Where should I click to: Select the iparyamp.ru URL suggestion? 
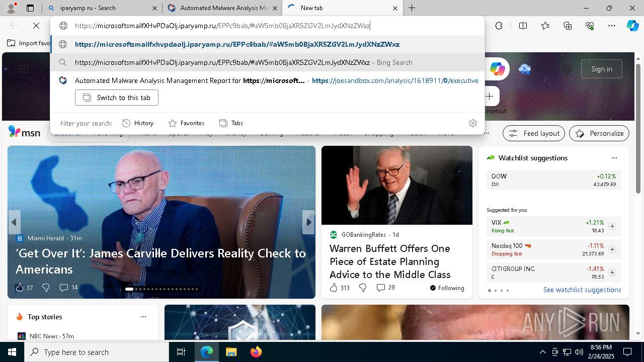(x=267, y=44)
